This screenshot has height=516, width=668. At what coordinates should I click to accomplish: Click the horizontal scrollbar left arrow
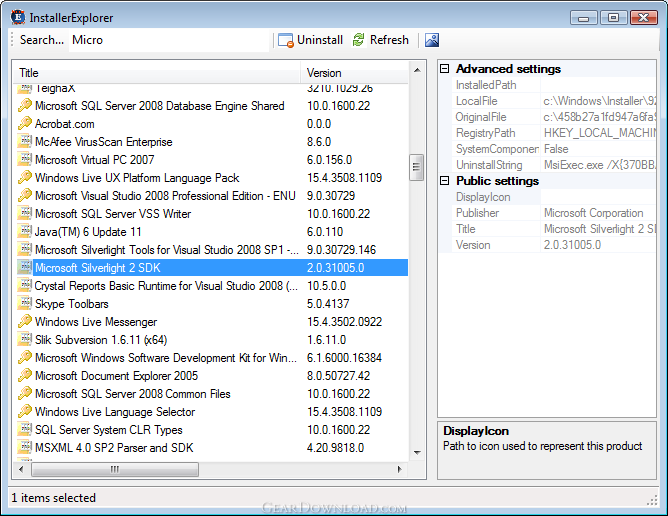21,469
